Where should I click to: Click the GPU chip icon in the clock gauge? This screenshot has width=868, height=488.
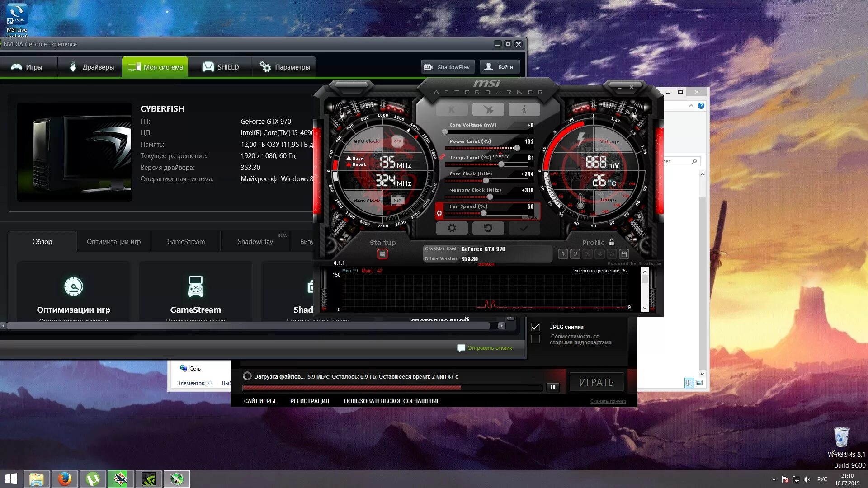pos(397,141)
